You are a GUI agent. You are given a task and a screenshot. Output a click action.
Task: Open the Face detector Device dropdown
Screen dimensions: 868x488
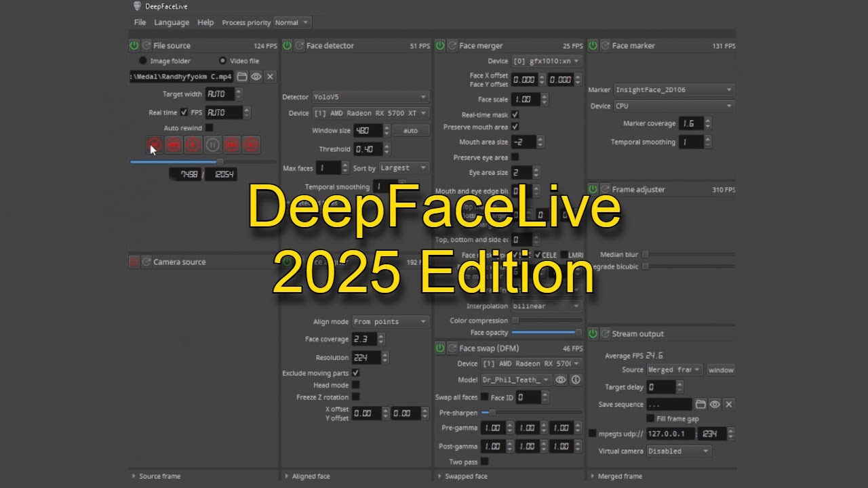(x=370, y=113)
